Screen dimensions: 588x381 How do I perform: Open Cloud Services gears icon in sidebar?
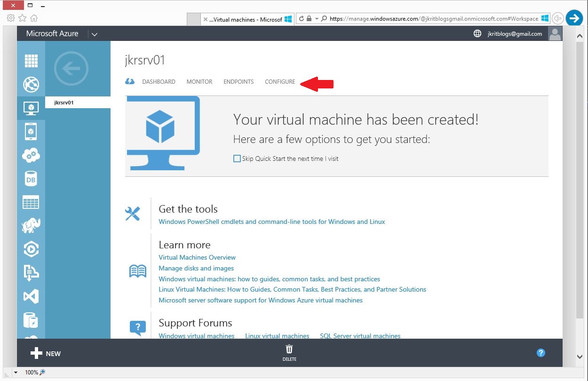coord(31,155)
